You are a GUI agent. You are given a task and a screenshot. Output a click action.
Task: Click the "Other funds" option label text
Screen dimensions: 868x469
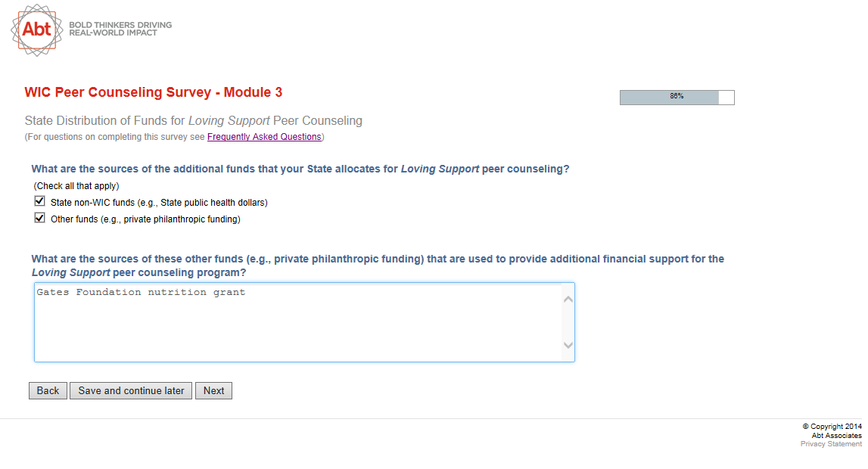pos(145,219)
